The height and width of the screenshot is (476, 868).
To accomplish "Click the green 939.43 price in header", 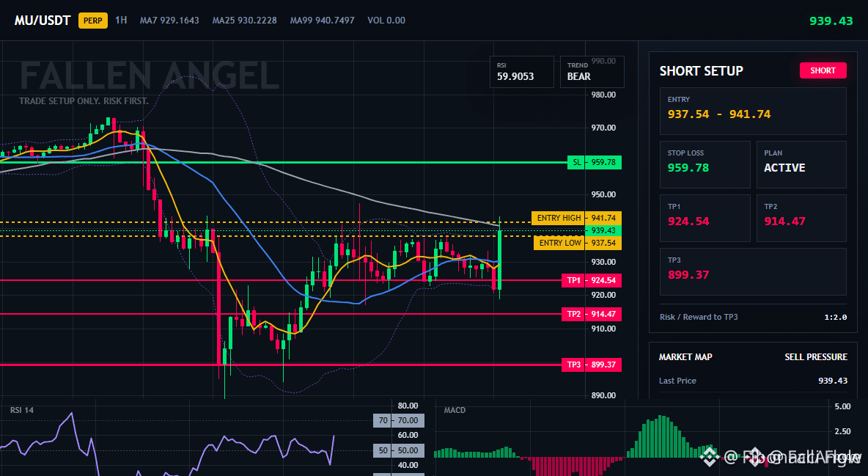I will tap(831, 21).
